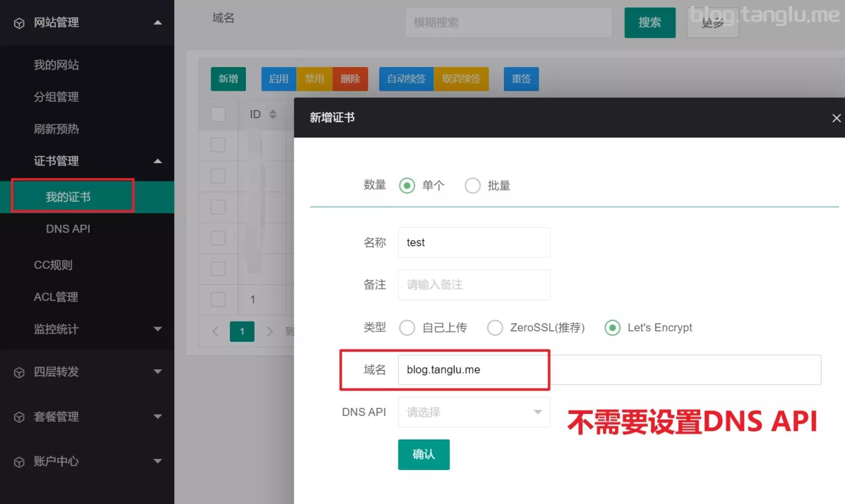Click the next-page arrow in pagination
Viewport: 845px width, 504px height.
(x=270, y=331)
